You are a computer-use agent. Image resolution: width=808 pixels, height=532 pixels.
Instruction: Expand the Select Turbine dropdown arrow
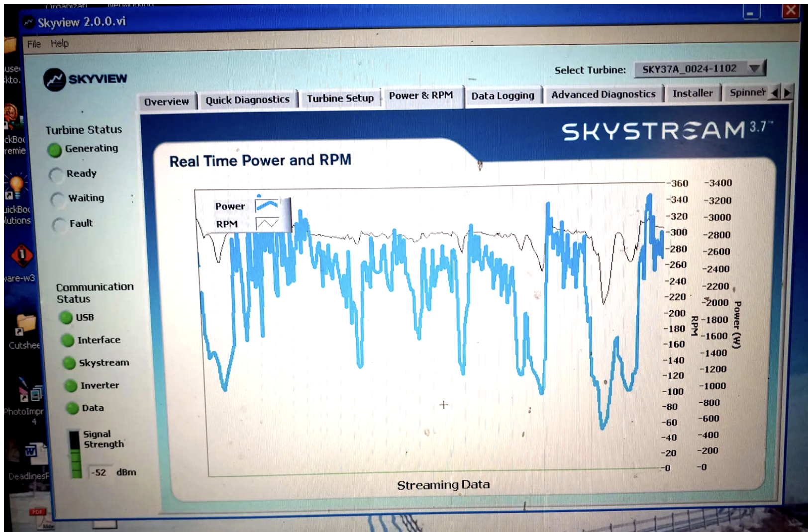pos(755,68)
